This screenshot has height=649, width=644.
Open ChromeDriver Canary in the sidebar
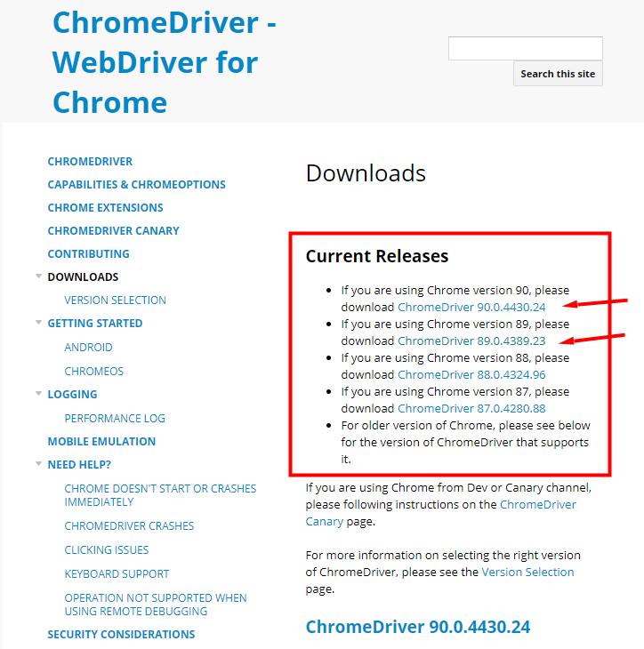pos(114,231)
